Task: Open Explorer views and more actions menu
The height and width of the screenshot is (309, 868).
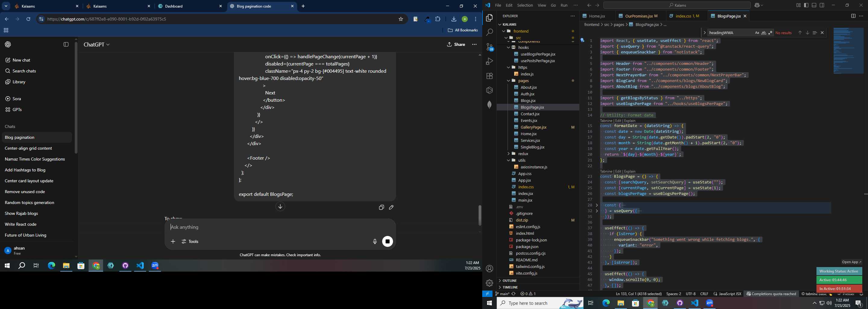Action: coord(573,16)
